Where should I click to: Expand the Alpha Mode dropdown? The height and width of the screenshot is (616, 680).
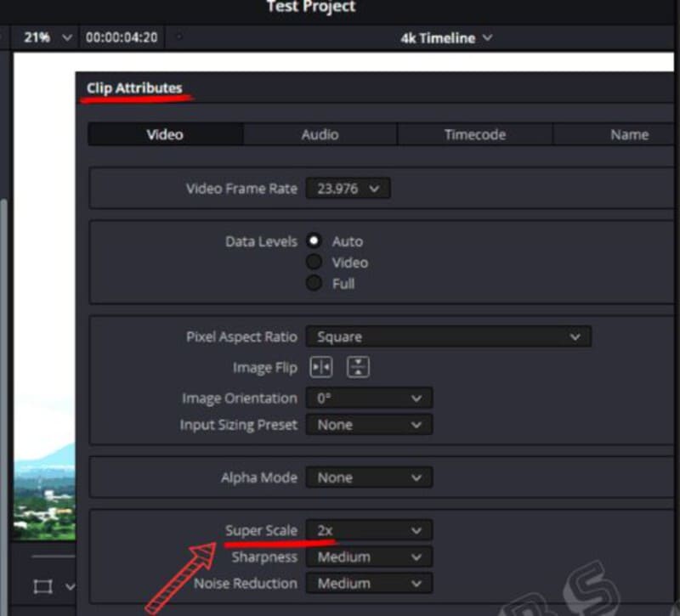369,478
